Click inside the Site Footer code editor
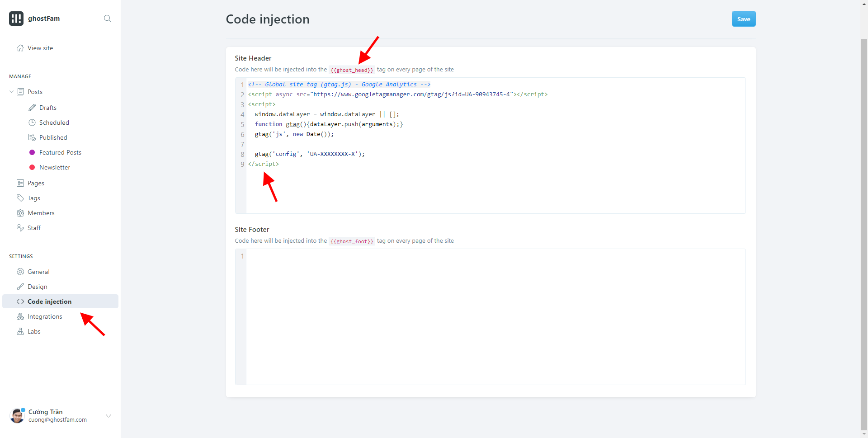868x438 pixels. coord(490,317)
